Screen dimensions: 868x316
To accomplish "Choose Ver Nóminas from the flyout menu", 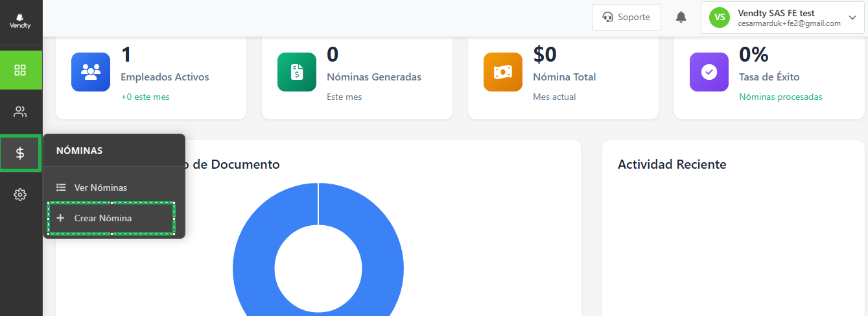I will [114, 188].
